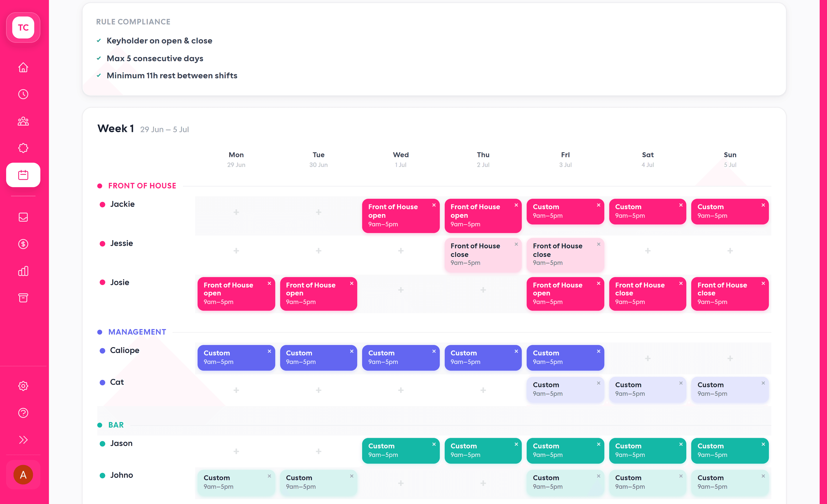This screenshot has width=827, height=504.
Task: Click the Max 5 consecutive days rule
Action: click(155, 58)
